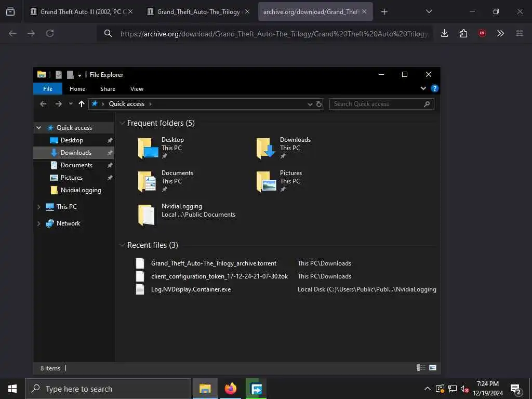The height and width of the screenshot is (399, 532).
Task: Click the Quick access star in address bar
Action: (95, 103)
